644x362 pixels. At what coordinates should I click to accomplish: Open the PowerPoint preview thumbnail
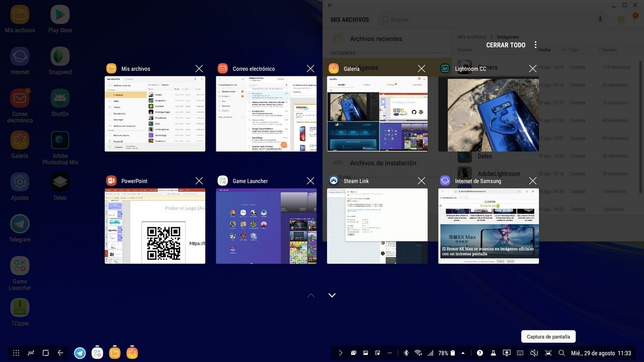(x=155, y=226)
